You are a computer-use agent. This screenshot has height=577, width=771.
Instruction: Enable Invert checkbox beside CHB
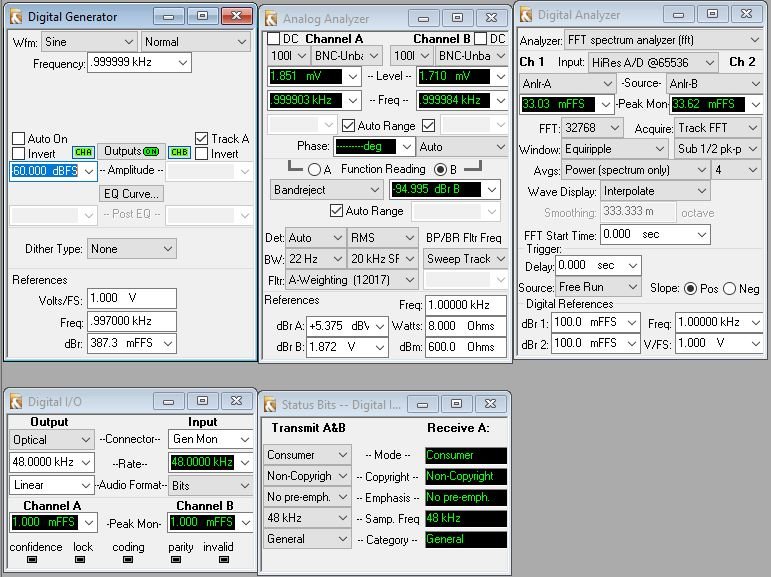pyautogui.click(x=201, y=153)
